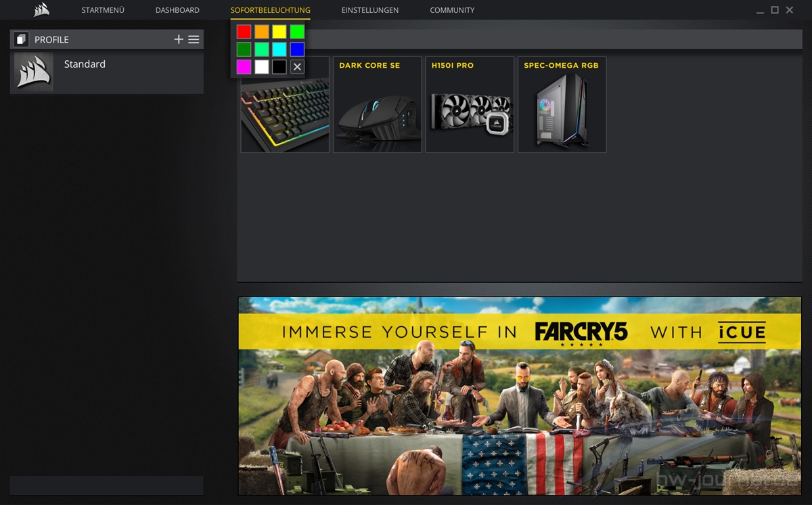Pick the orange instant lighting swatch
This screenshot has width=812, height=505.
point(262,31)
